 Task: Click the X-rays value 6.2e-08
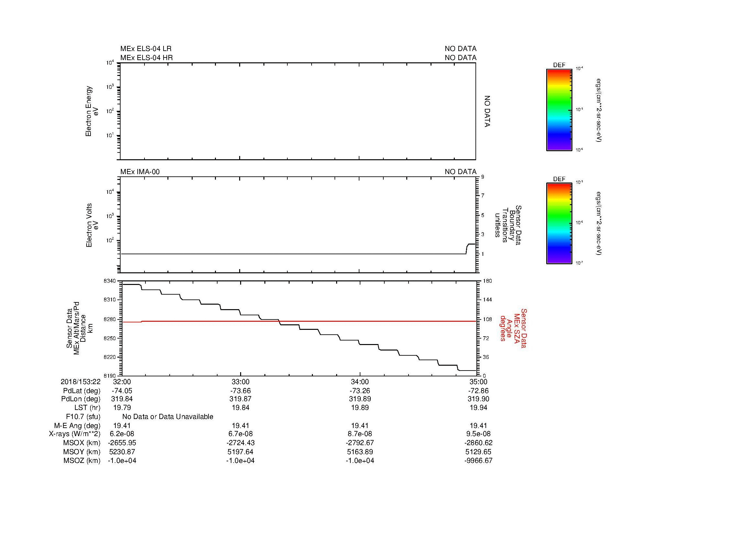click(x=122, y=434)
